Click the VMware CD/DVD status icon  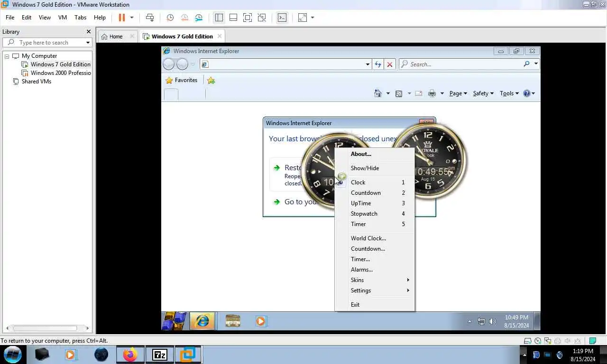537,341
